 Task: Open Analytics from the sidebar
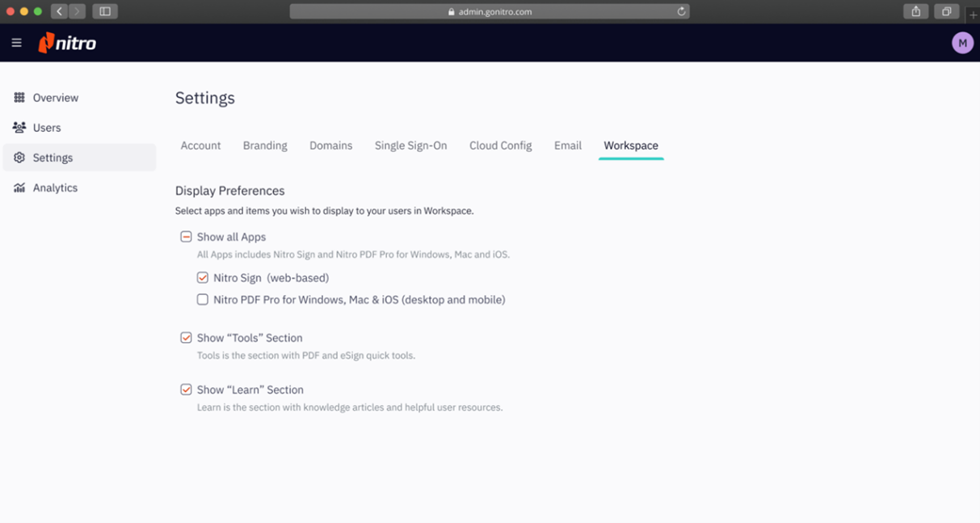(55, 187)
